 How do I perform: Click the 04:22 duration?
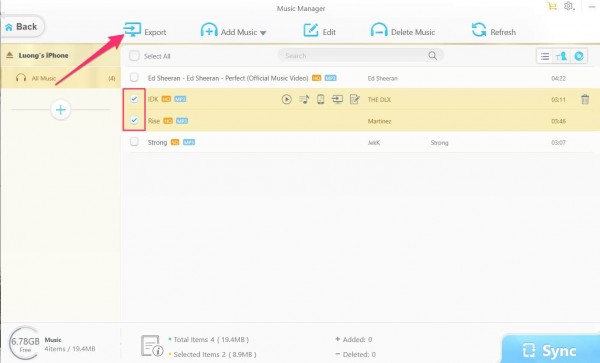[x=558, y=78]
